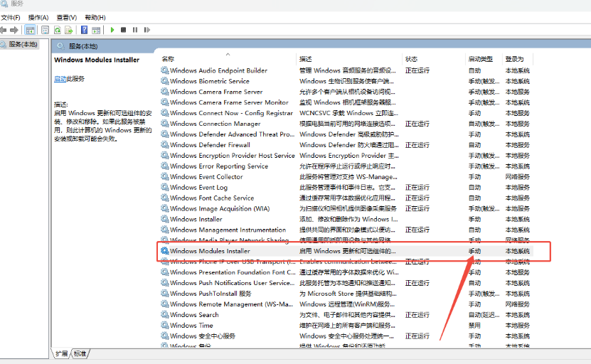The height and width of the screenshot is (364, 591).
Task: Select Windows Encryption Provider Host Service
Action: click(x=232, y=155)
